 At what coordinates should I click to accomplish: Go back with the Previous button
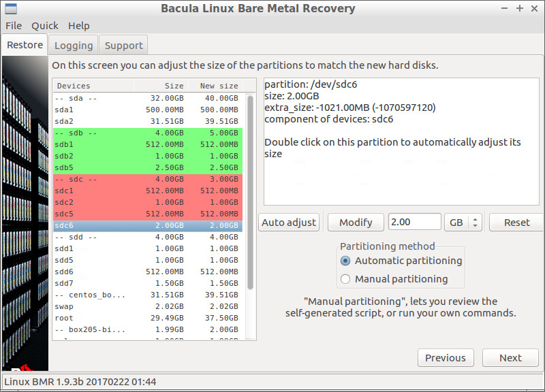(446, 357)
